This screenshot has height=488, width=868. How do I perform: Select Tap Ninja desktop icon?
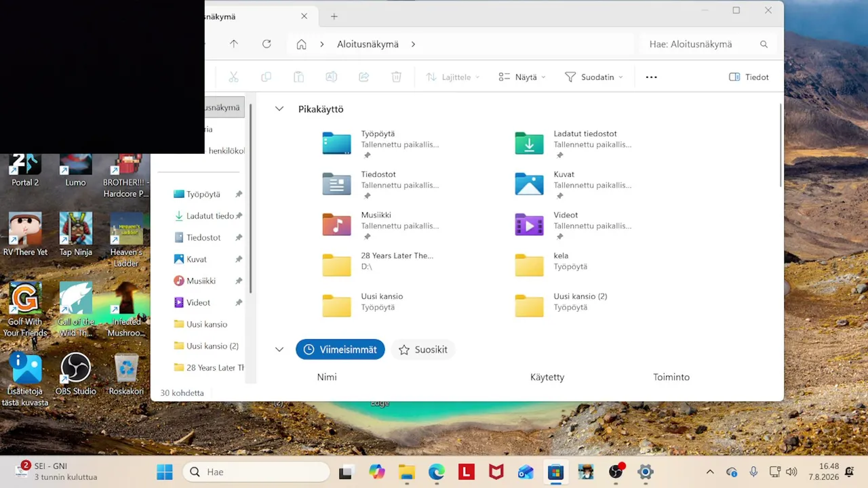(76, 234)
